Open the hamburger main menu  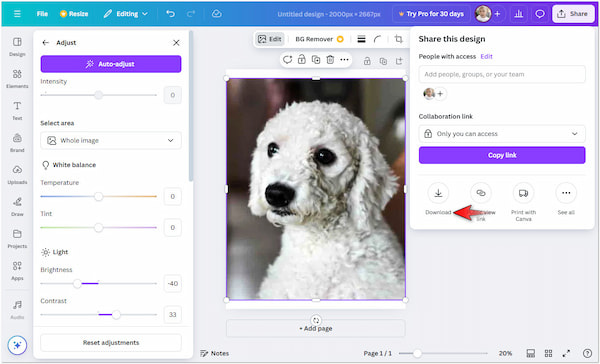pyautogui.click(x=17, y=14)
